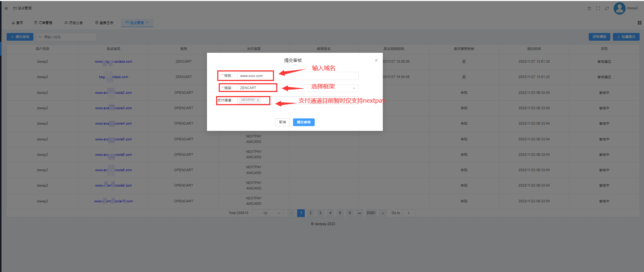644x272 pixels.
Task: Go to pagination page 3
Action: [321, 213]
